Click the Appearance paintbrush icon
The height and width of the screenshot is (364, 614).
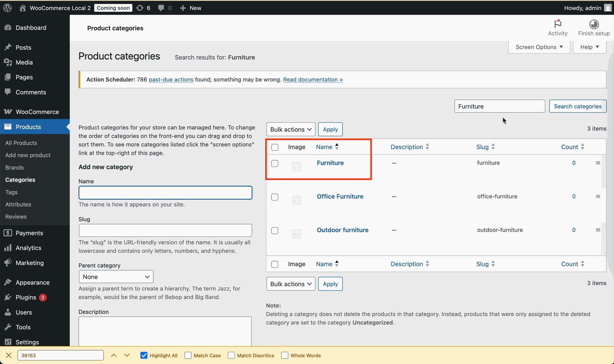click(8, 283)
